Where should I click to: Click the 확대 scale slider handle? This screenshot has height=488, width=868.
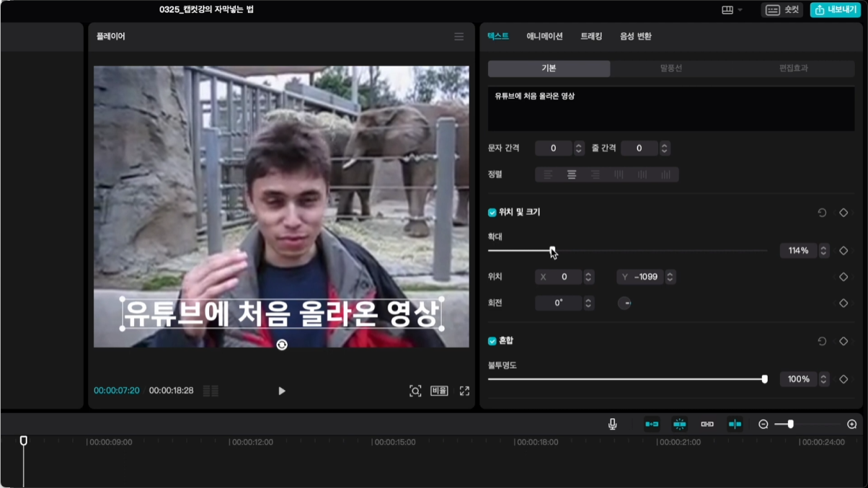click(x=552, y=250)
